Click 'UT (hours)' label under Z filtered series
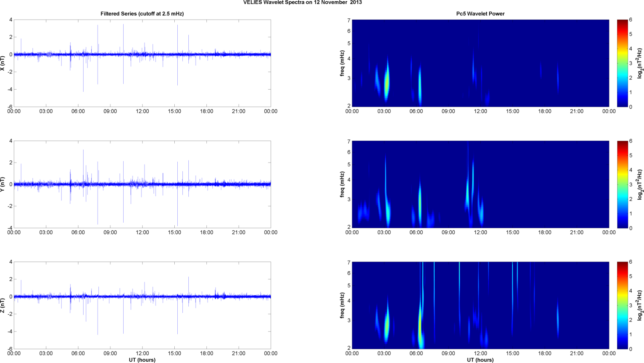 (142, 360)
